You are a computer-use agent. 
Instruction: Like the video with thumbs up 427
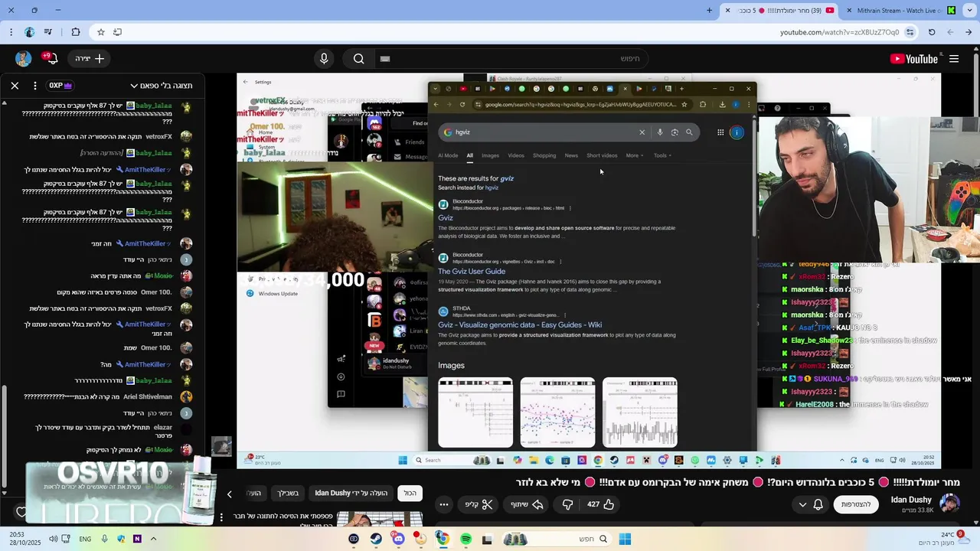[x=601, y=504]
